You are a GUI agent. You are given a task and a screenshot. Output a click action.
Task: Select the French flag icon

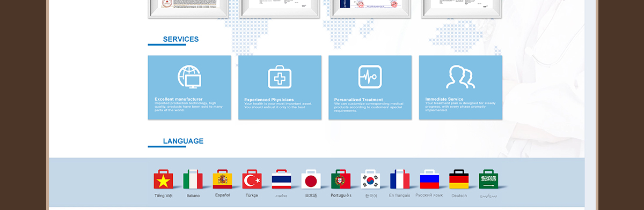(x=400, y=179)
